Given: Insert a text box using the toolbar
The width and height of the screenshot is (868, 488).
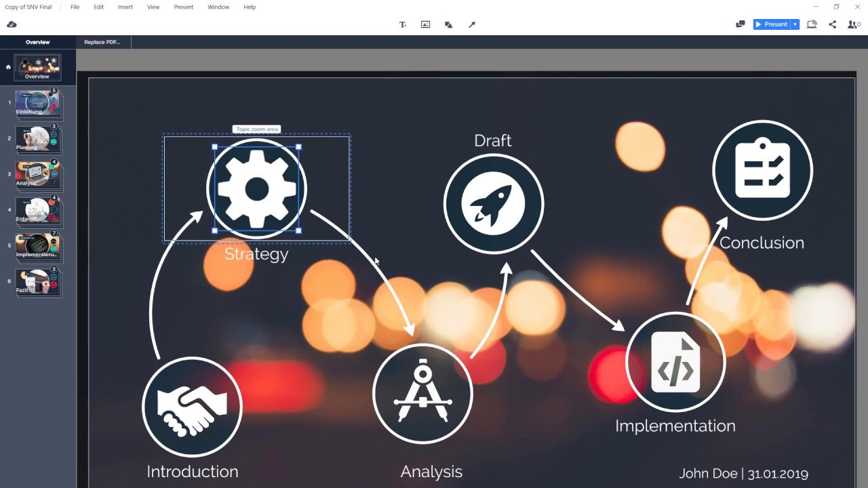Looking at the screenshot, I should pyautogui.click(x=402, y=24).
